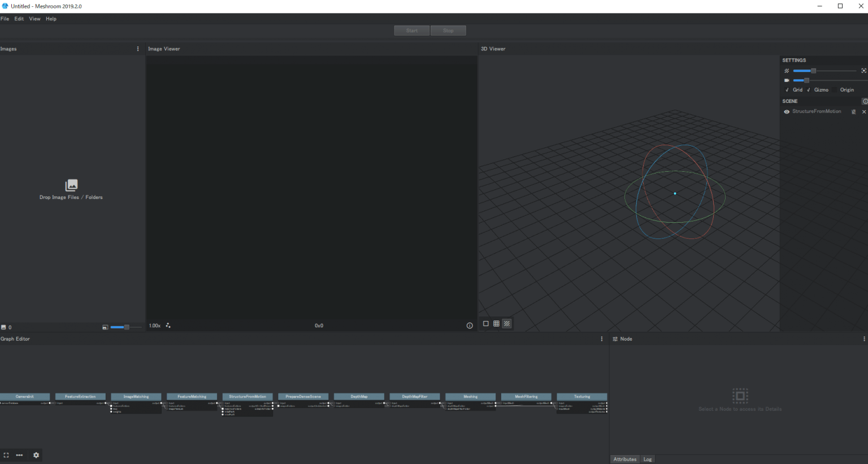The height and width of the screenshot is (464, 868).
Task: Open the Graph Editor three-dot menu
Action: (601, 339)
